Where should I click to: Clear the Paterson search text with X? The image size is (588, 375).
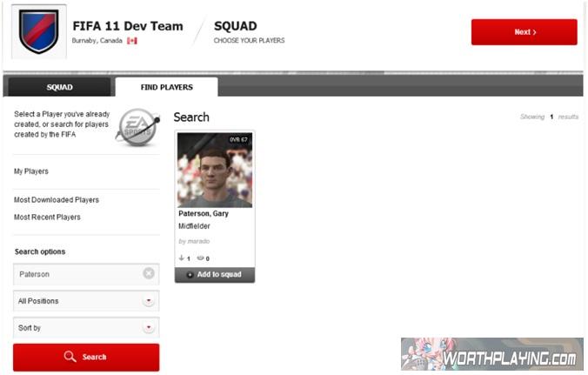click(x=149, y=273)
